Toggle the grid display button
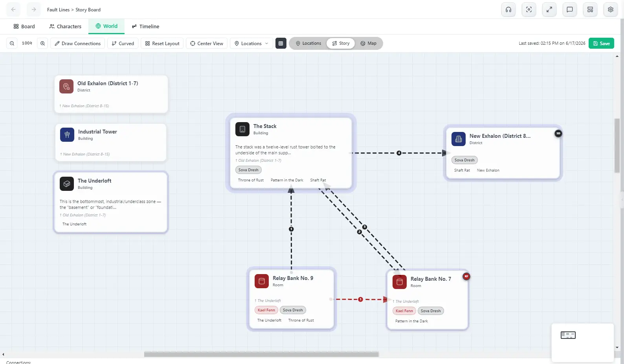 click(281, 44)
